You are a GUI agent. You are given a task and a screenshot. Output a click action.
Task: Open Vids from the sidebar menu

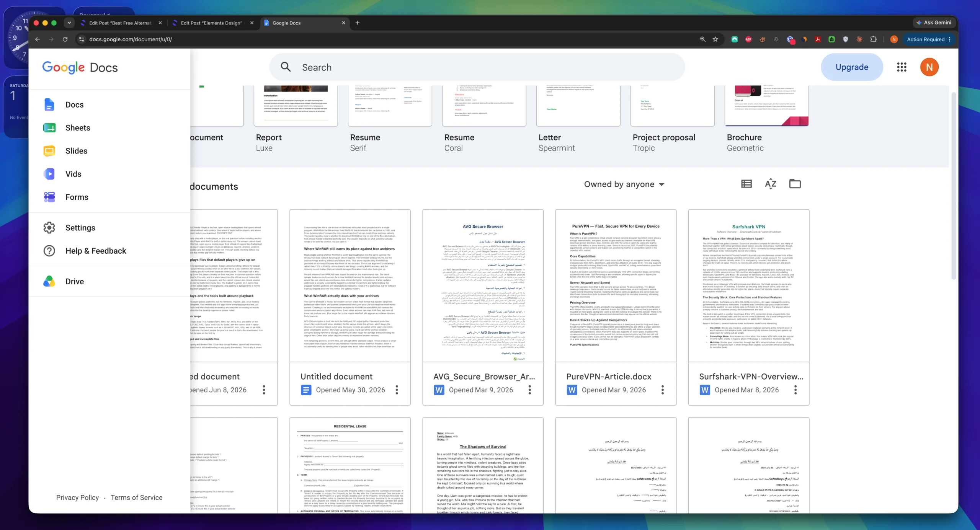tap(109, 174)
